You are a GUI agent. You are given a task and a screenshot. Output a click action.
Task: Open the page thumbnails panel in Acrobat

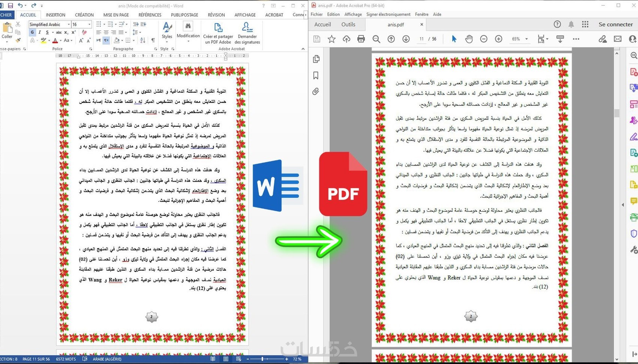316,59
